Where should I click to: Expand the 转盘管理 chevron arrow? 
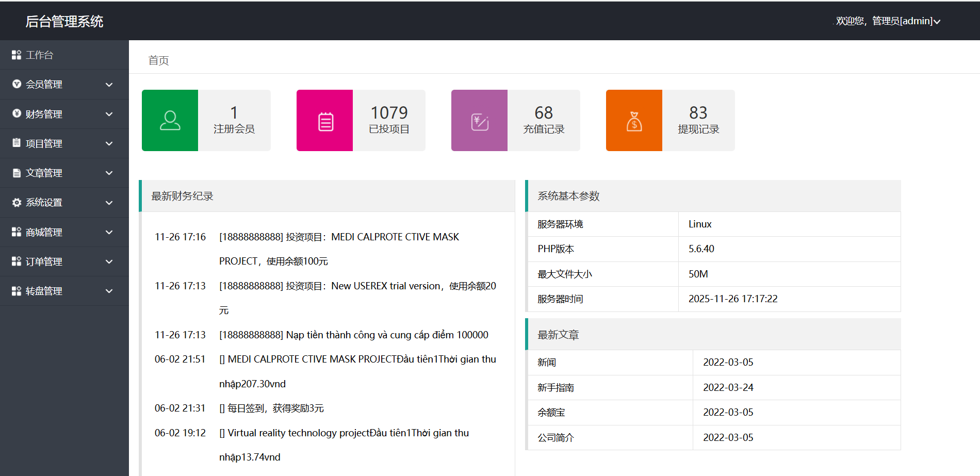(x=109, y=291)
